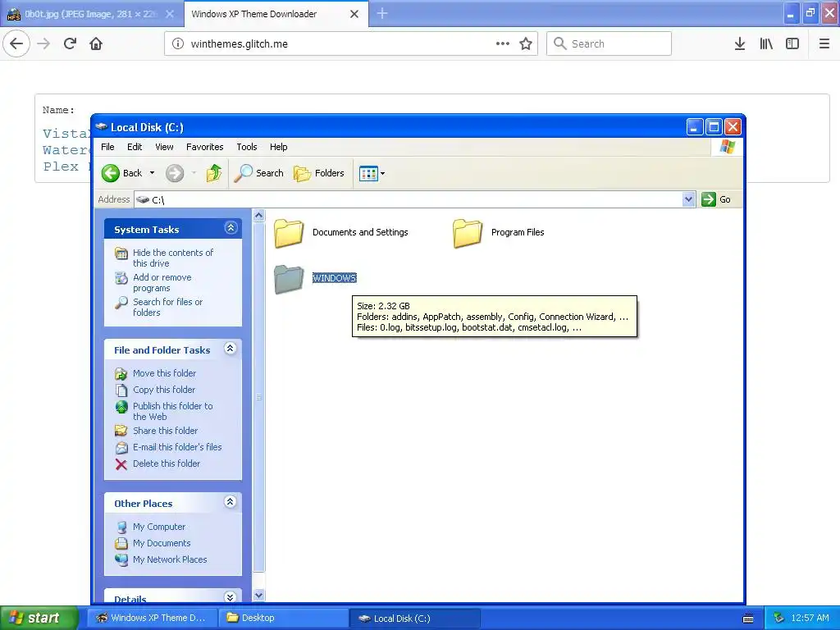The image size is (840, 630).
Task: Open the Help menu
Action: [x=279, y=147]
